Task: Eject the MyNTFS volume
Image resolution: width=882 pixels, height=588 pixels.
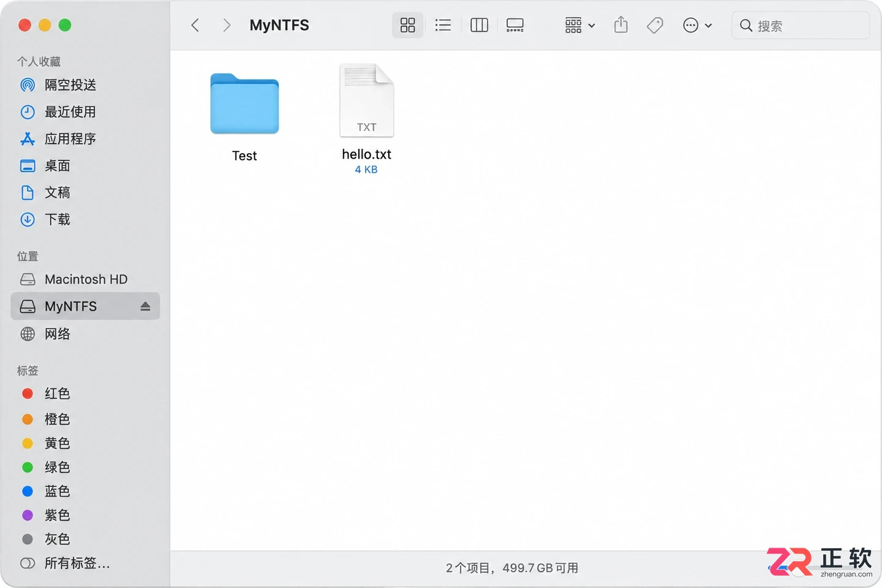Action: pos(145,306)
